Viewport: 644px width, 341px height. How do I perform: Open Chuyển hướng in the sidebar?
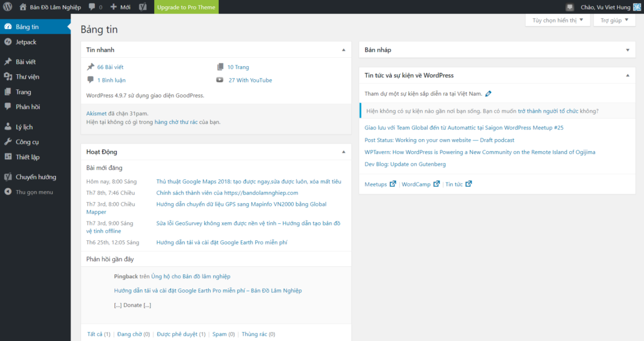[35, 177]
